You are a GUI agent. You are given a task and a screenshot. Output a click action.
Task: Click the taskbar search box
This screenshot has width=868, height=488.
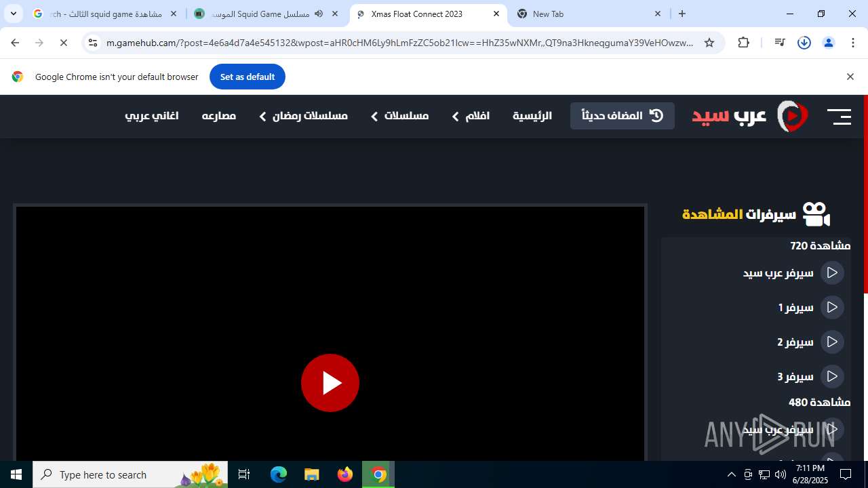coord(130,474)
